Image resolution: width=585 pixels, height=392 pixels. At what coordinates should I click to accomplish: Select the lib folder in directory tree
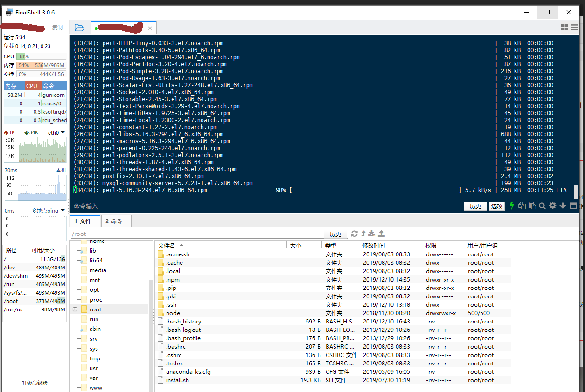[x=93, y=251]
